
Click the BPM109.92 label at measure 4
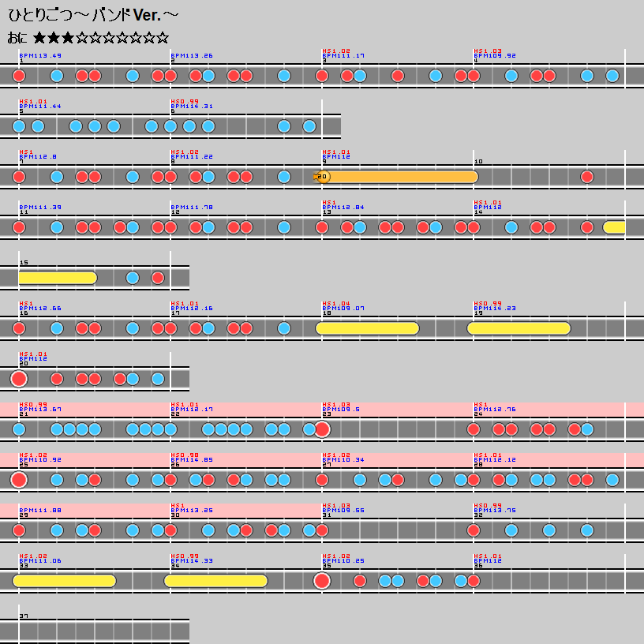point(495,56)
